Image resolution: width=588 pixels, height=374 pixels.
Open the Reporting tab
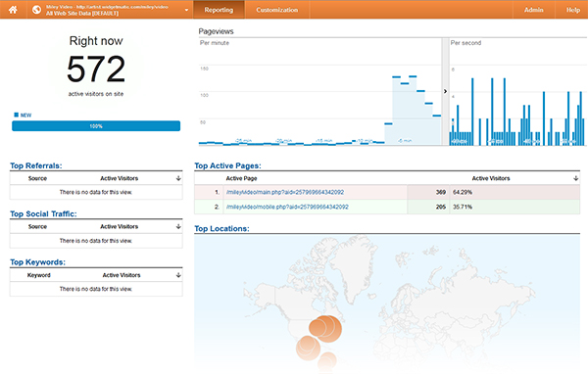[219, 10]
